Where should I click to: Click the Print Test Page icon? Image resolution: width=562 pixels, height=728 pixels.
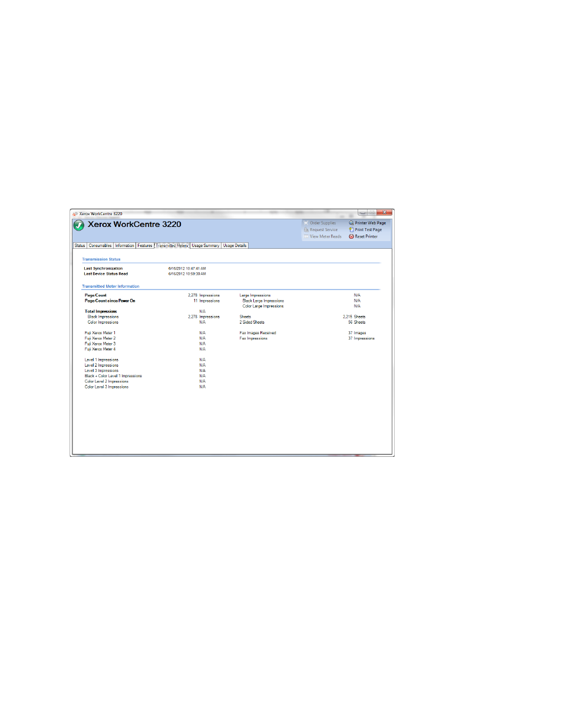pos(351,230)
